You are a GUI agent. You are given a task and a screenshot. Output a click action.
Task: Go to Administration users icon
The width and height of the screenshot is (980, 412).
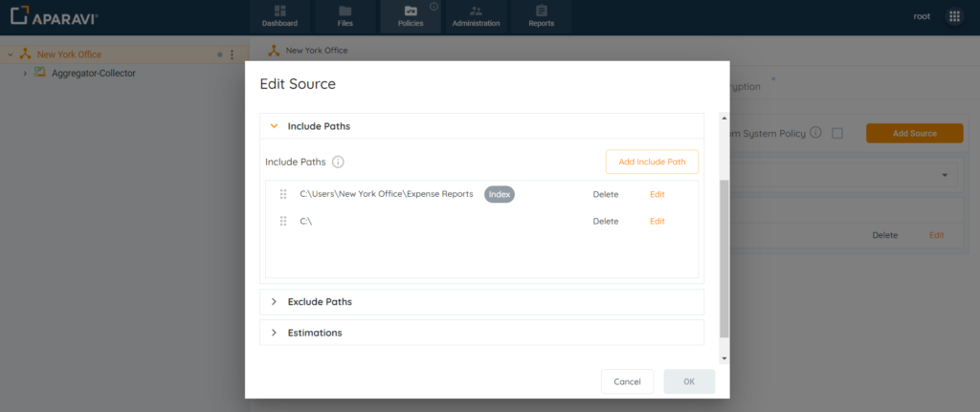click(476, 11)
